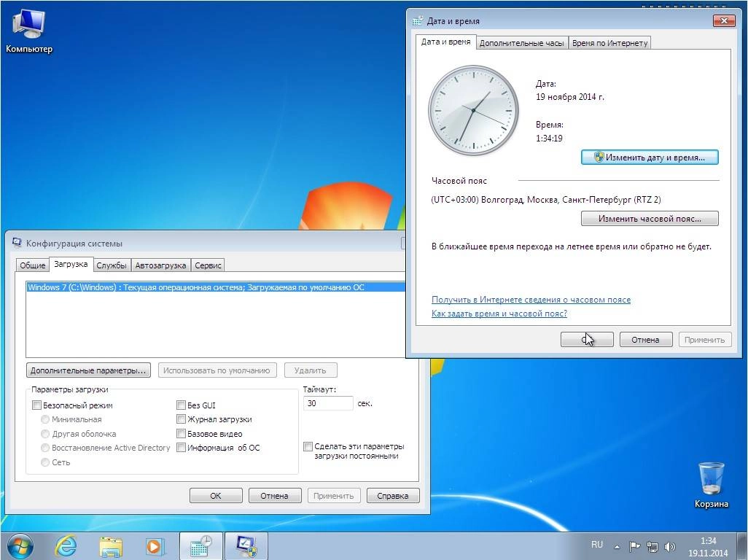Screen dimensions: 748x560
Task: Click Использовать по умолчанию button
Action: click(x=217, y=370)
